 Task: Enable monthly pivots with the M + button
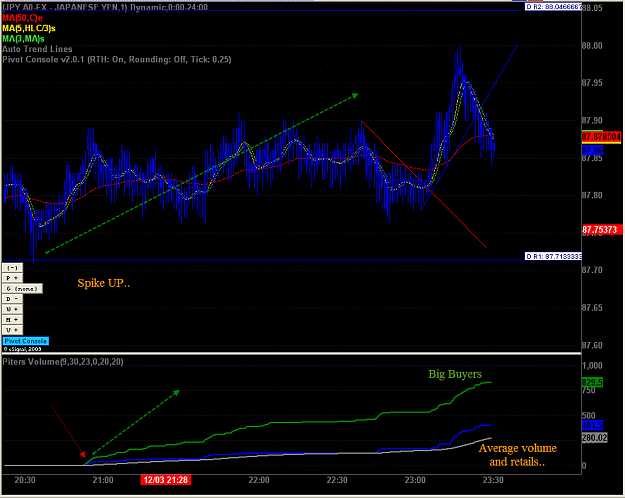tap(12, 320)
